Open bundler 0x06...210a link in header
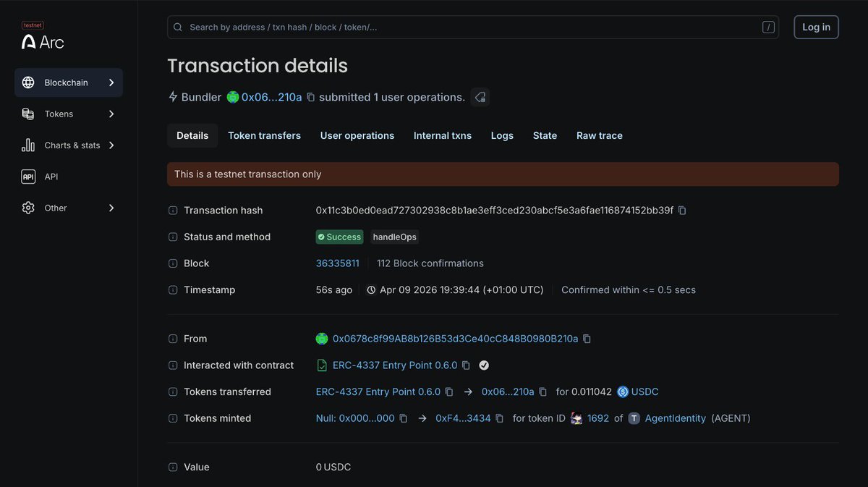Viewport: 868px width, 487px height. tap(272, 97)
